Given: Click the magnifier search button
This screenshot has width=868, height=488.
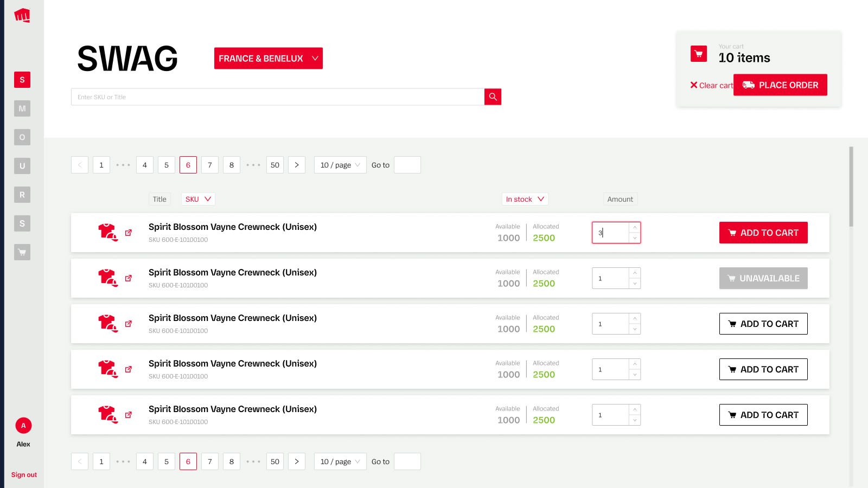Looking at the screenshot, I should [493, 97].
